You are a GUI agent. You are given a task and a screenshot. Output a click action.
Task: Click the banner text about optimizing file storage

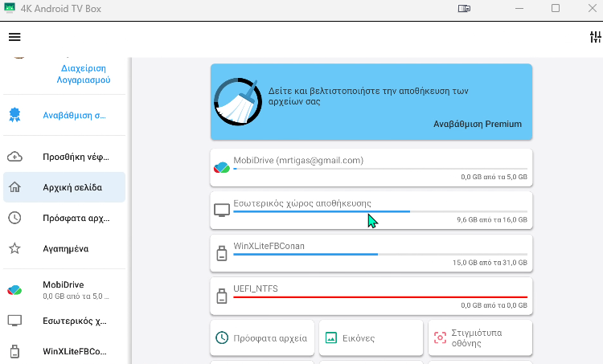(x=368, y=96)
